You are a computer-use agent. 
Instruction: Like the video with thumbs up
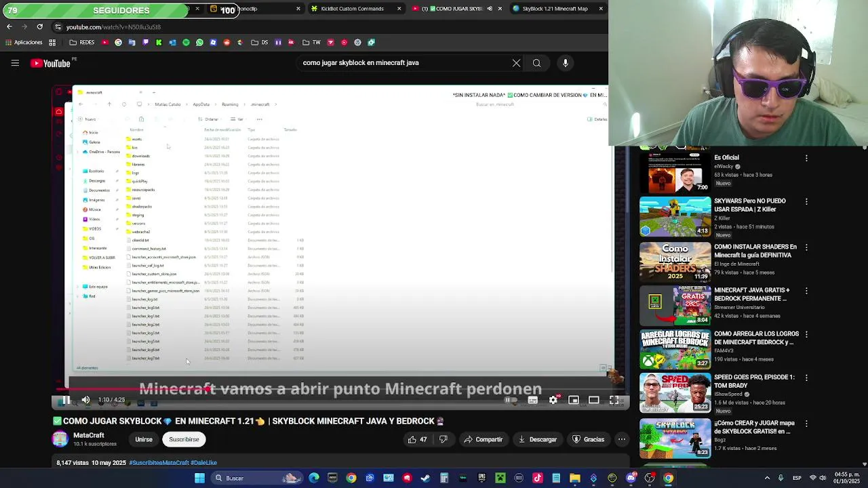point(418,439)
